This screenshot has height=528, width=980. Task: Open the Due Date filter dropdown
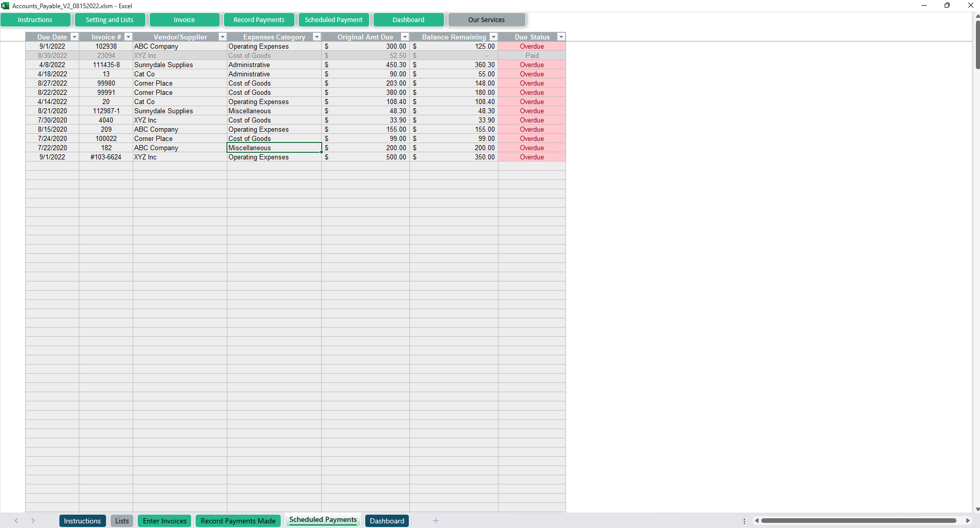(74, 37)
